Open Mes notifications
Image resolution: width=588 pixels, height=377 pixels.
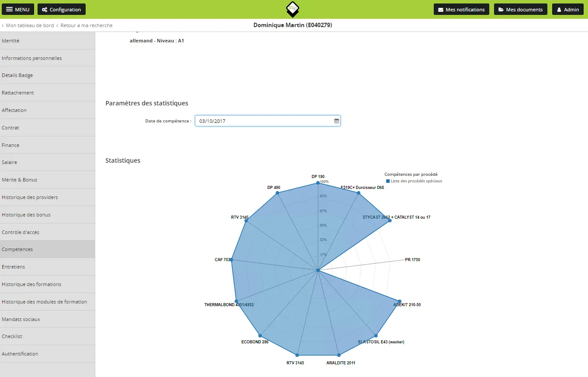(x=461, y=9)
